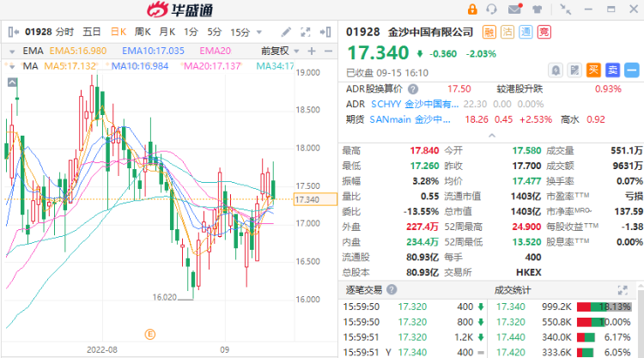Switch to 5分 chart
The height and width of the screenshot is (358, 644).
click(215, 32)
